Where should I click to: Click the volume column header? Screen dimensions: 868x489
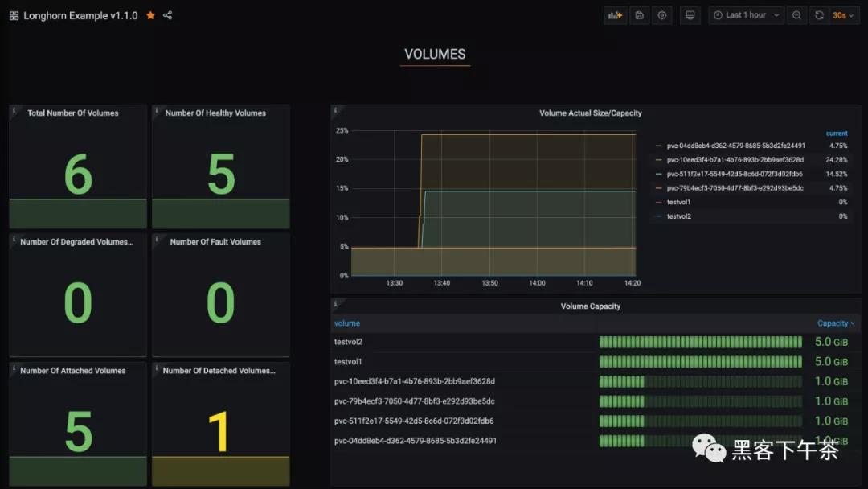347,323
